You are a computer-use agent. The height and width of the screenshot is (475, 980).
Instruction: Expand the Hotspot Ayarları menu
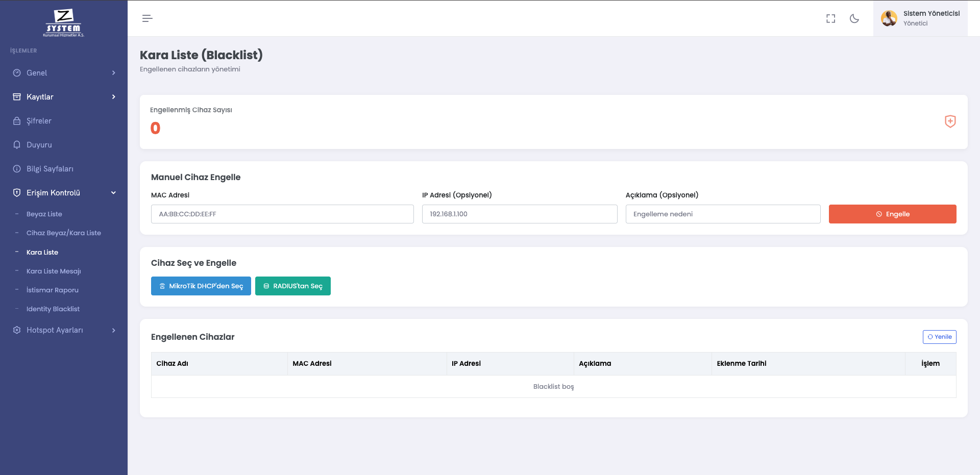(113, 330)
